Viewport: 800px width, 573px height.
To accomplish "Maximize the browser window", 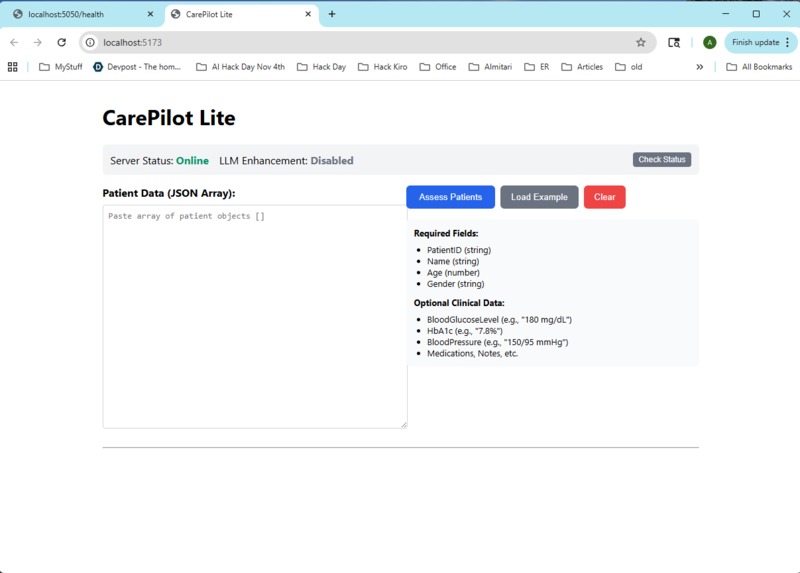I will click(x=756, y=14).
